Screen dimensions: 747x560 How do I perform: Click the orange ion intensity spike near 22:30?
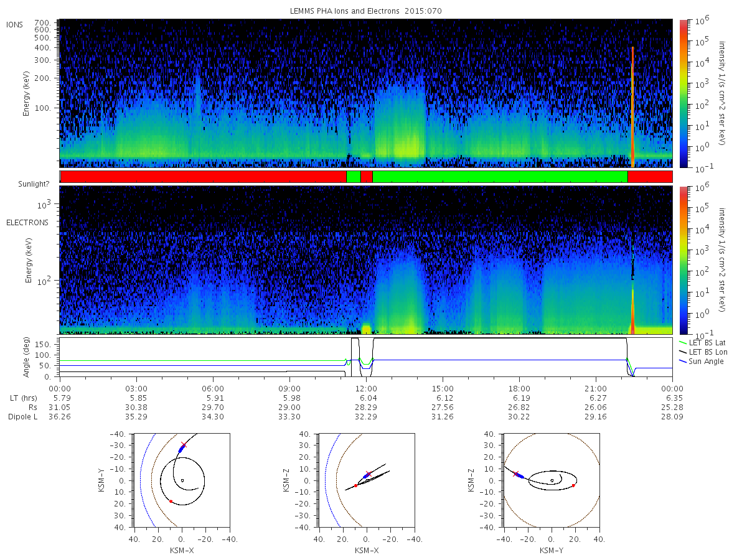tap(632, 106)
